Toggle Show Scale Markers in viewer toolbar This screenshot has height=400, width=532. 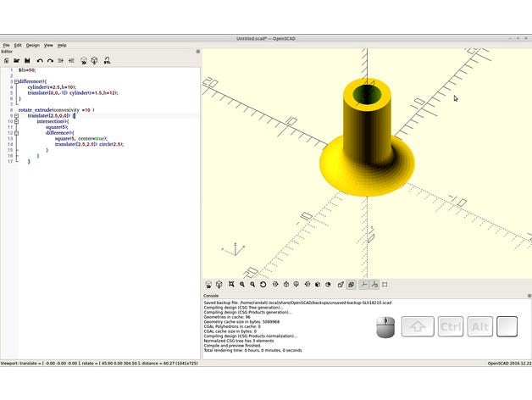(374, 285)
